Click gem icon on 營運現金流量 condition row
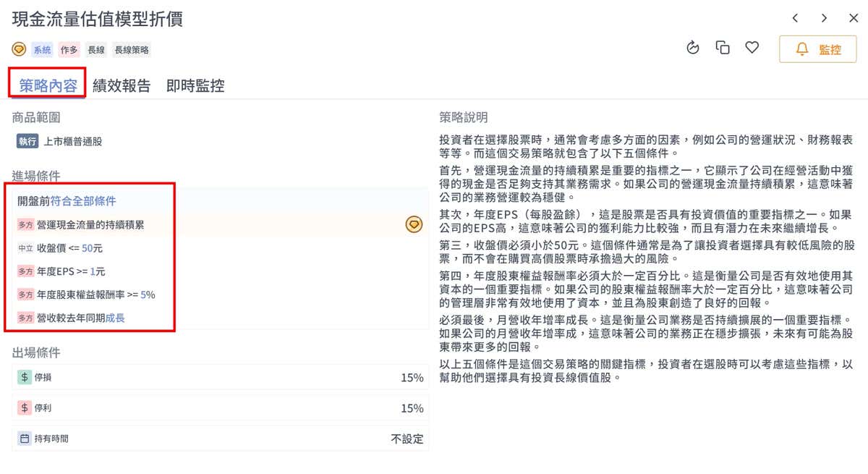Image resolution: width=868 pixels, height=474 pixels. pos(413,224)
